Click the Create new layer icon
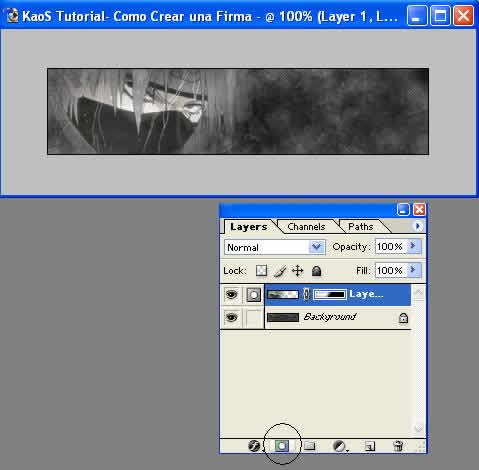Screen dimensions: 479x470 (370, 446)
